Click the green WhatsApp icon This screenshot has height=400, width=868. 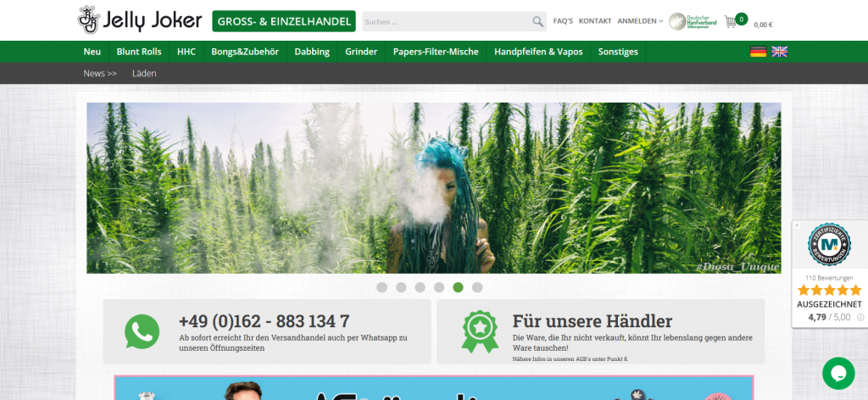[x=142, y=331]
